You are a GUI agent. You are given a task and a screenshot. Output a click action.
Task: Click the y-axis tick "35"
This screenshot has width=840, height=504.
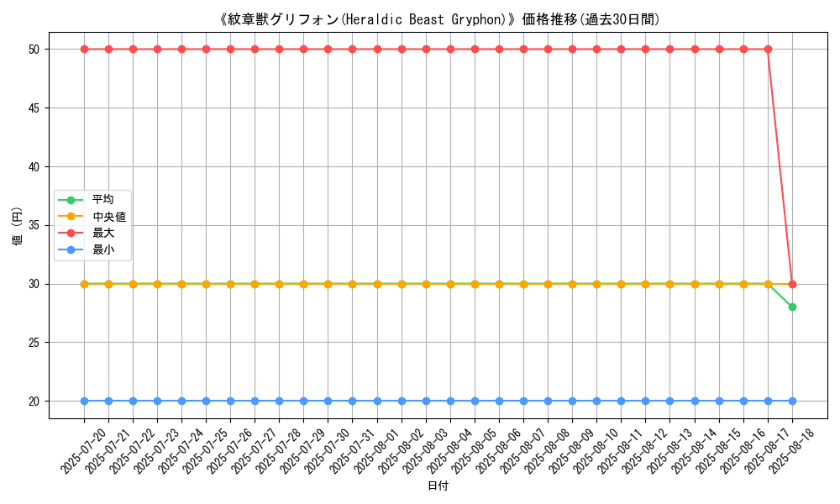(x=34, y=225)
